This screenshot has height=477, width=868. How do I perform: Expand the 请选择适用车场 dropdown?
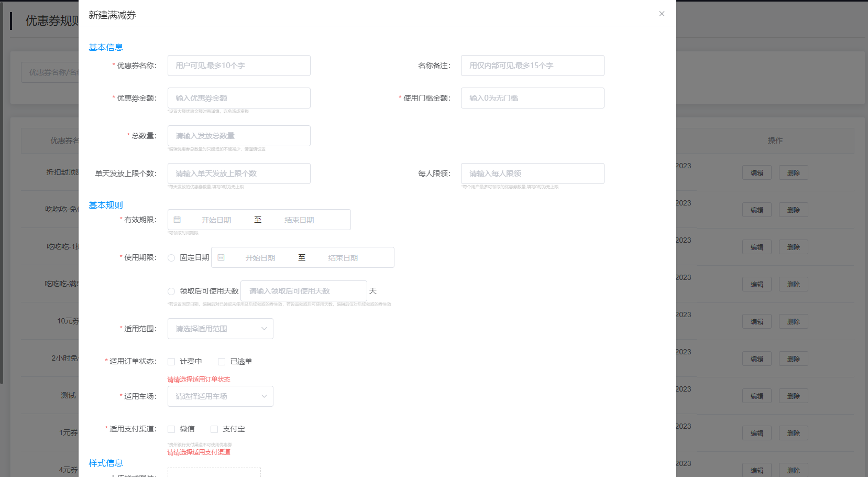220,396
